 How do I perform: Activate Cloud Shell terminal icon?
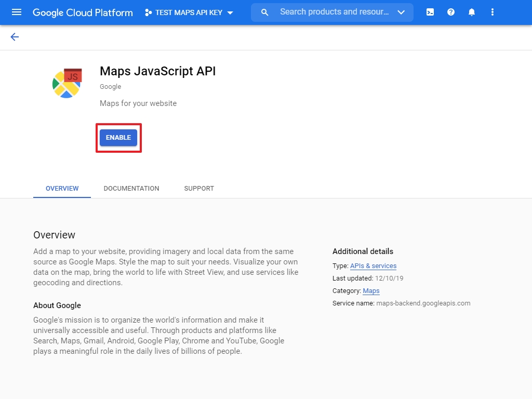coord(430,12)
